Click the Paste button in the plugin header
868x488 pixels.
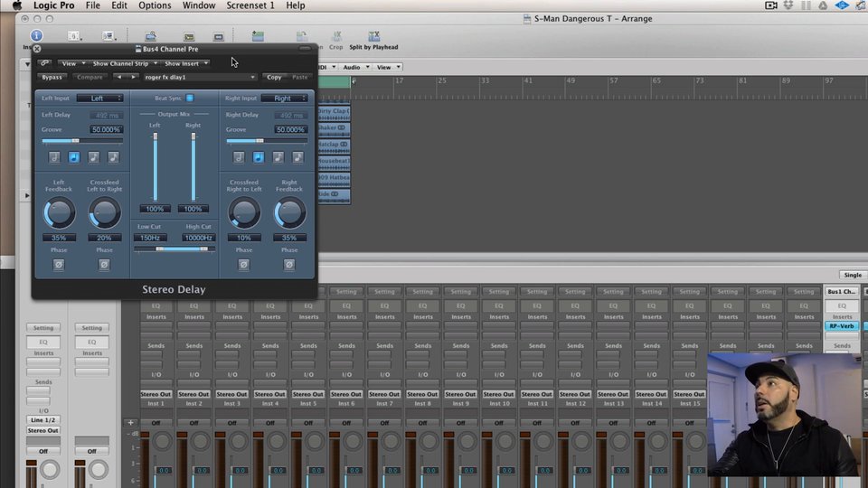(x=299, y=78)
